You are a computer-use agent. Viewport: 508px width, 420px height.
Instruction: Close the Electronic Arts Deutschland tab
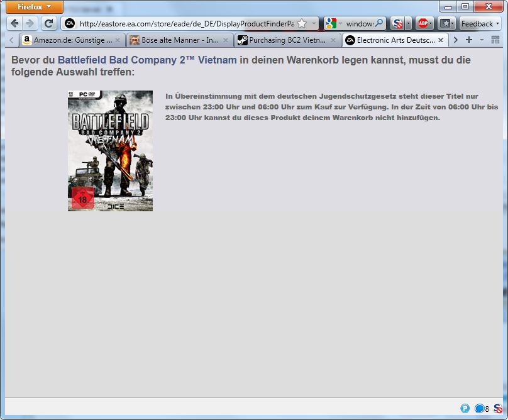(x=441, y=40)
